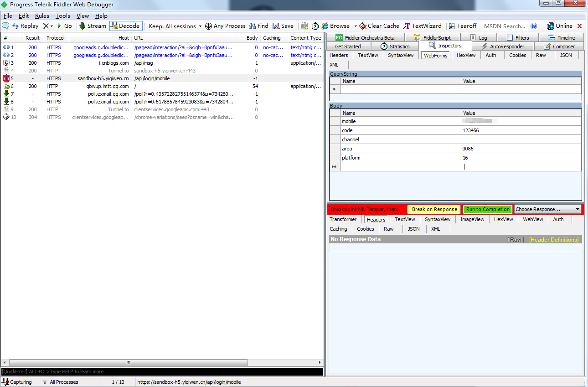This screenshot has width=588, height=387.
Task: Open the Composer tab
Action: pos(559,46)
